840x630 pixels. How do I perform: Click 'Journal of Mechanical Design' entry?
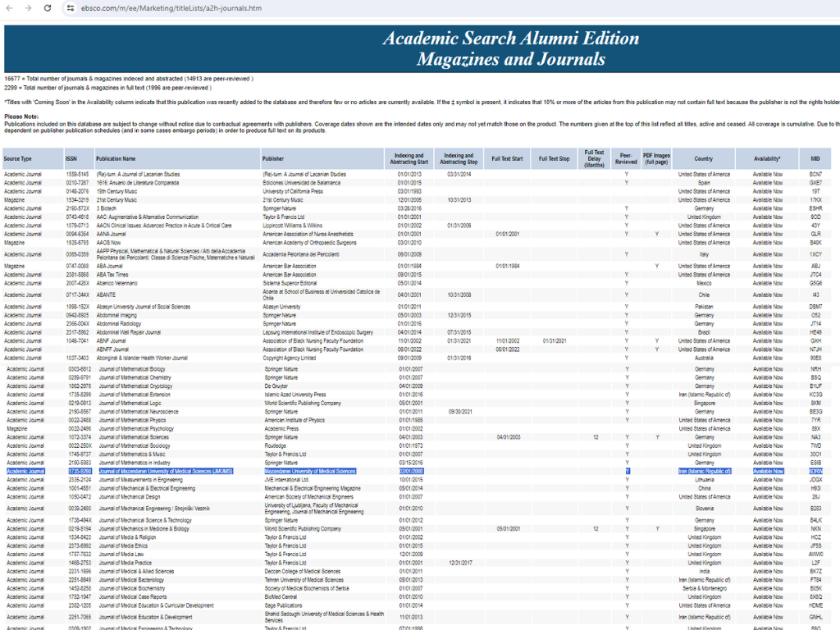(129, 497)
